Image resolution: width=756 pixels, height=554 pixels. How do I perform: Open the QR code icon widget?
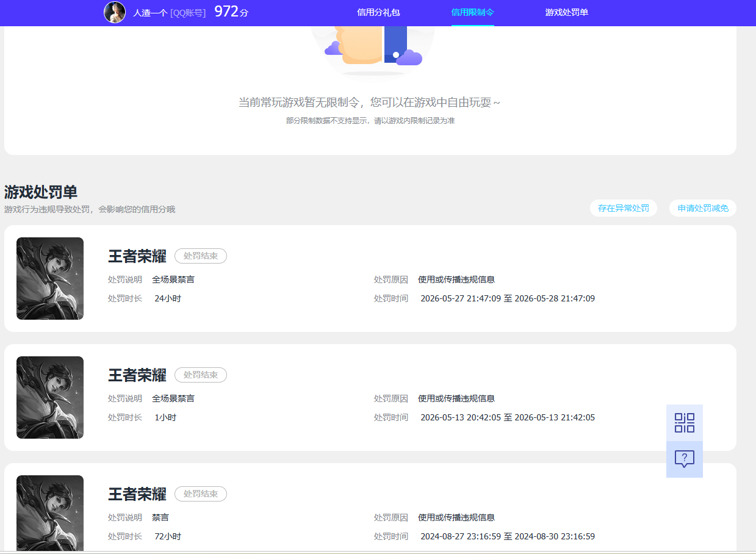click(684, 422)
